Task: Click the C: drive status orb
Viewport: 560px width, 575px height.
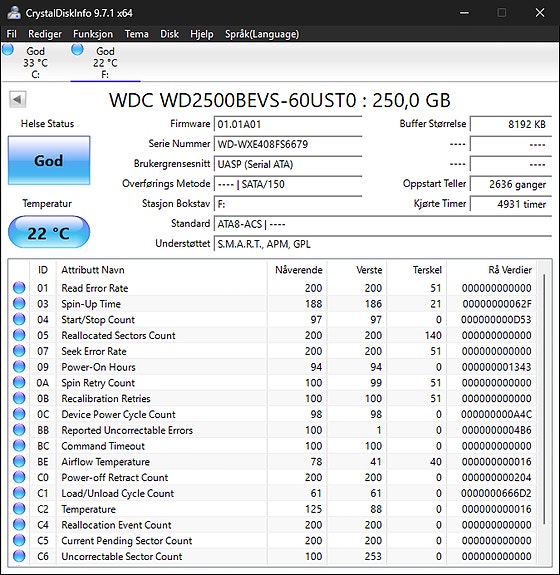Action: coord(8,49)
